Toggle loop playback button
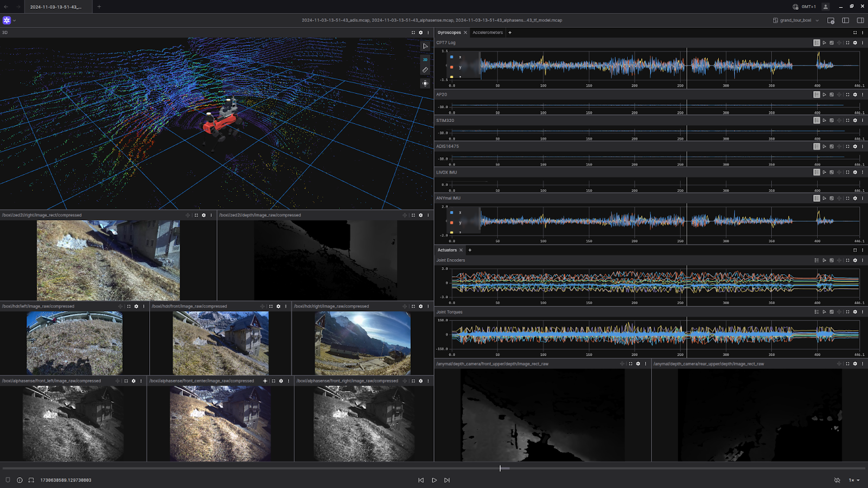The height and width of the screenshot is (488, 868). [x=837, y=480]
